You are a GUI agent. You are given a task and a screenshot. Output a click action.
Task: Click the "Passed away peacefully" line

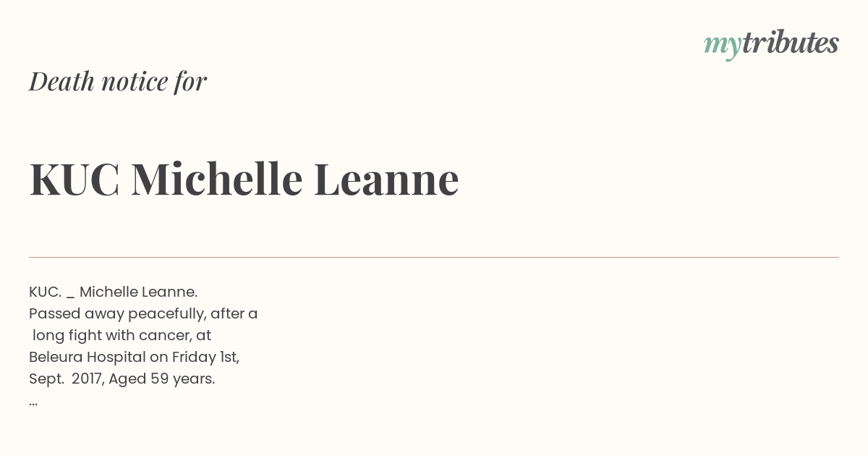tap(143, 313)
